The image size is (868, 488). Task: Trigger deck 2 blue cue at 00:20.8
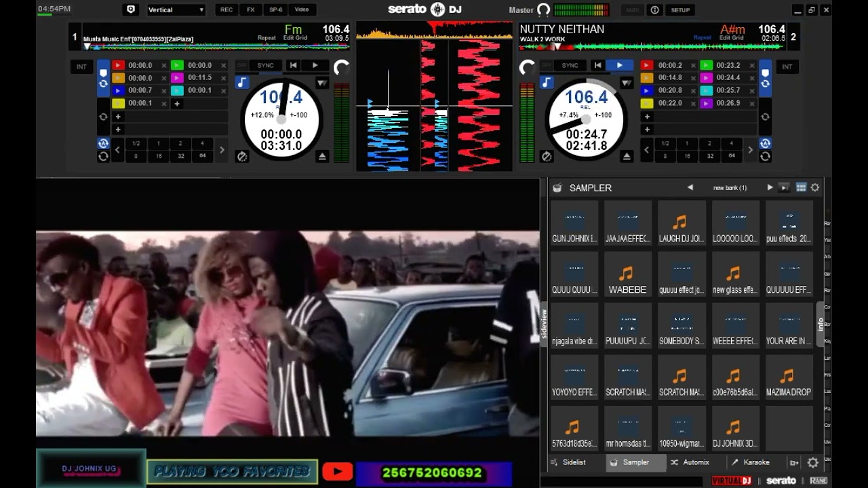pos(647,90)
